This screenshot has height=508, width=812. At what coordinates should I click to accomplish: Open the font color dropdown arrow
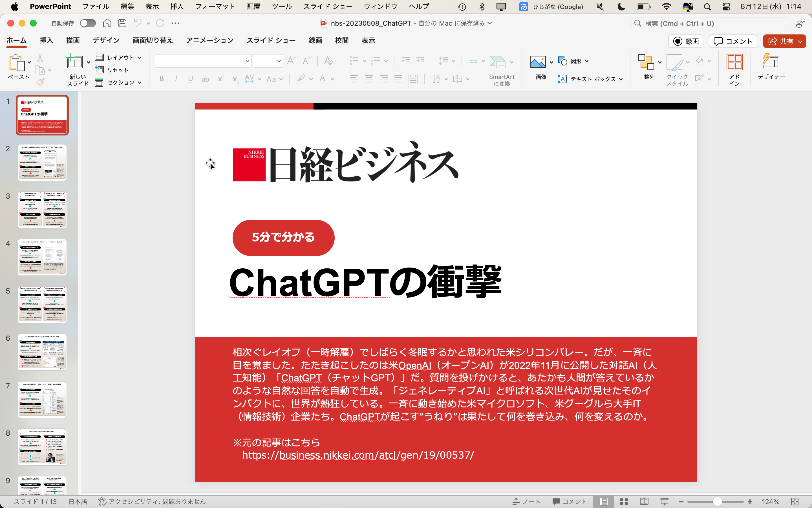click(332, 79)
